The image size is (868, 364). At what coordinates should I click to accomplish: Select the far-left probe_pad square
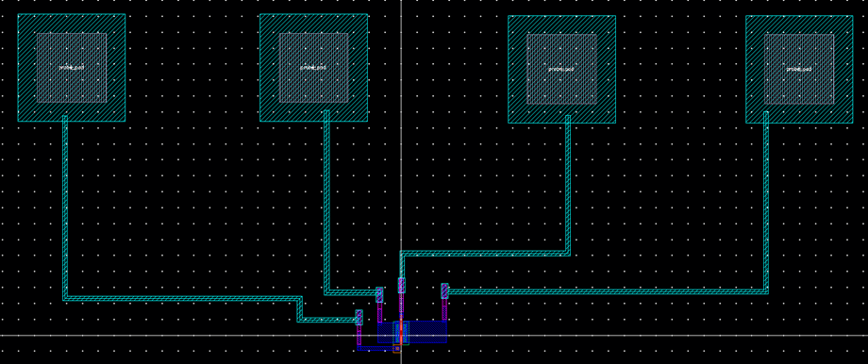click(x=72, y=68)
